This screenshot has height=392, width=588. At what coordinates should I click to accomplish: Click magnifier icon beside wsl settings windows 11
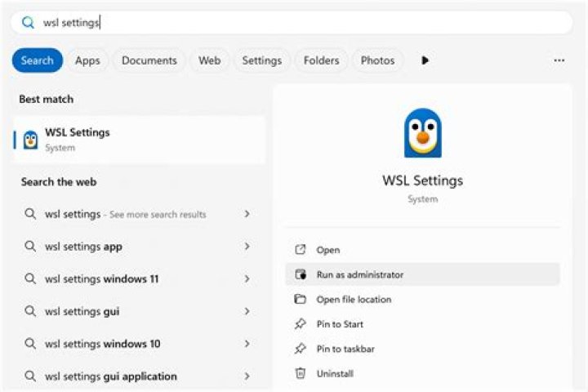(30, 278)
